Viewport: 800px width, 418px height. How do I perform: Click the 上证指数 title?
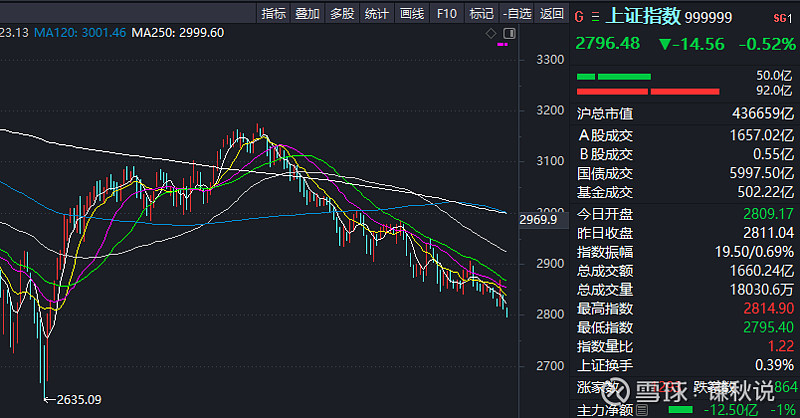pyautogui.click(x=643, y=16)
